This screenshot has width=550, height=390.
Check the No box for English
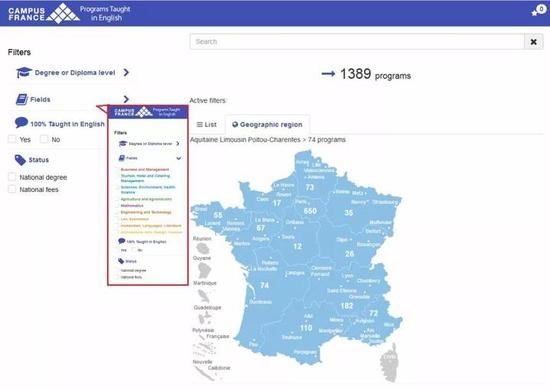[x=44, y=139]
